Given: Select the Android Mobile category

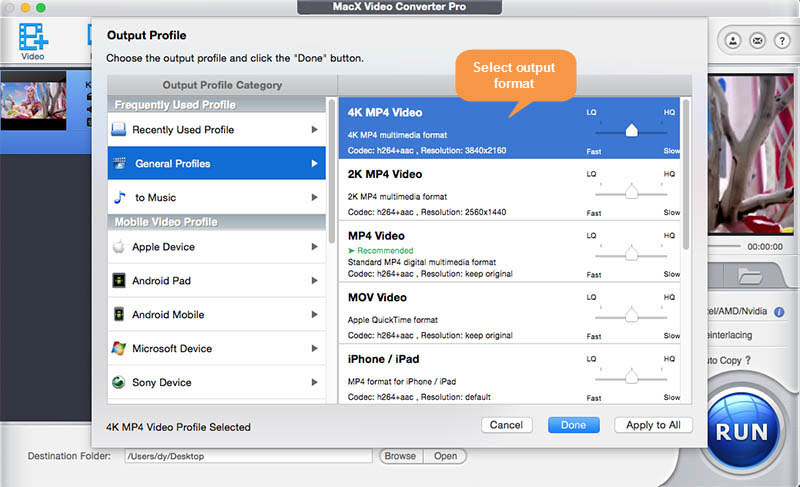Looking at the screenshot, I should [x=217, y=314].
